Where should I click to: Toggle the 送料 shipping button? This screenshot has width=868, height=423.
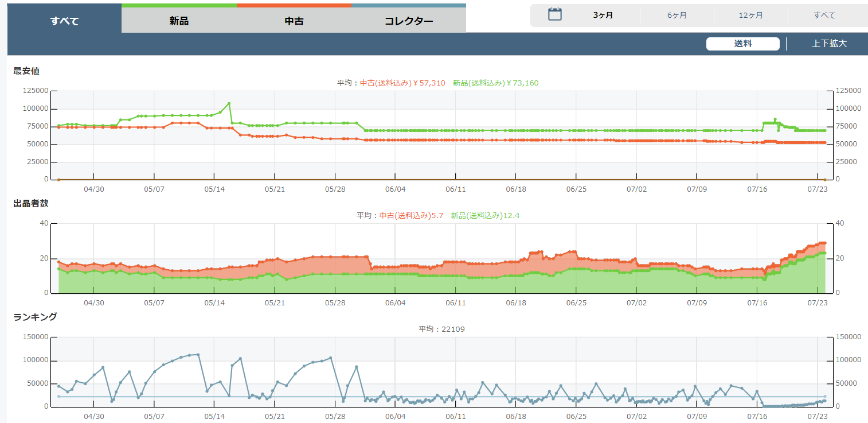[x=742, y=44]
